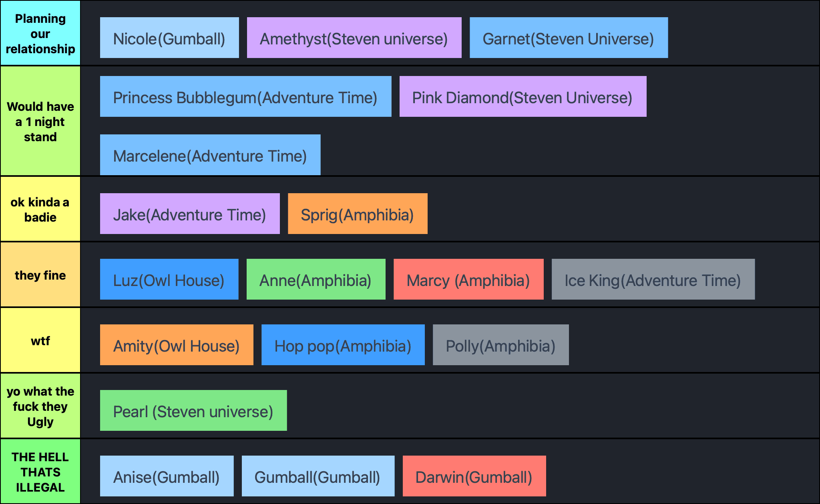Screen dimensions: 820x504
Task: Click the Pearl (Steven universe) tile
Action: (193, 410)
